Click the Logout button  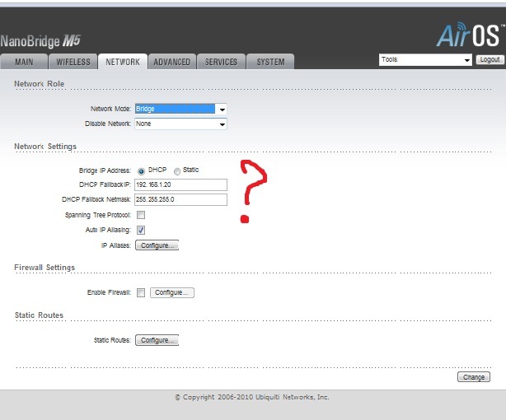click(490, 59)
